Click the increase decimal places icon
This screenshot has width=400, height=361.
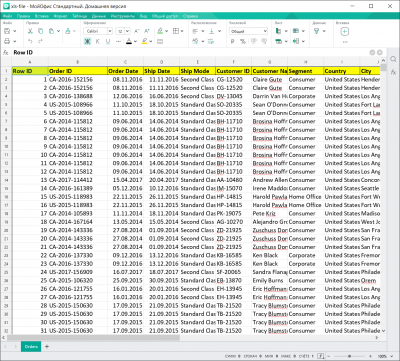point(264,41)
